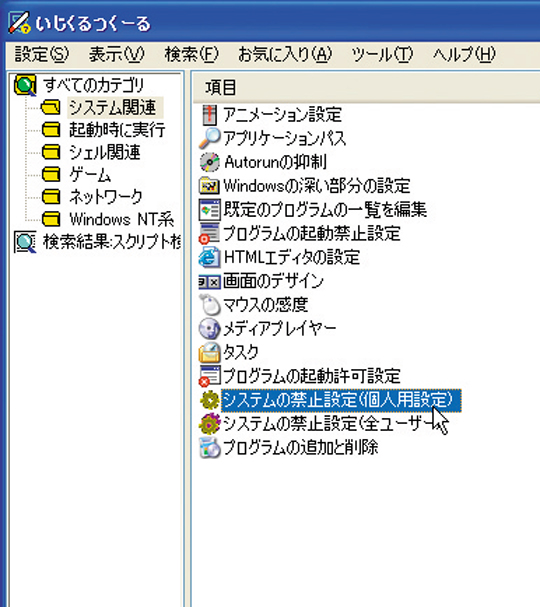This screenshot has height=607, width=540.
Task: Open the 設定(S) menu
Action: (42, 54)
